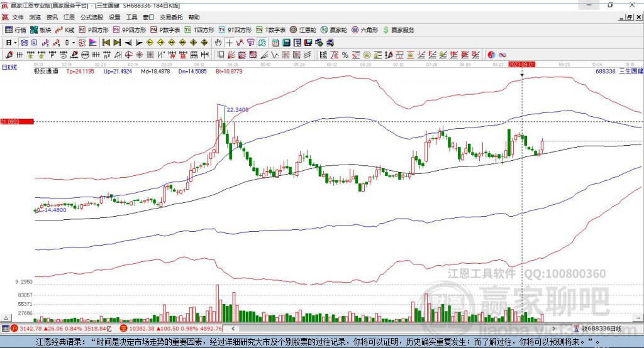Screen dimensions: 644x348
Task: Open the P四方形 square tool
Action: (94, 30)
